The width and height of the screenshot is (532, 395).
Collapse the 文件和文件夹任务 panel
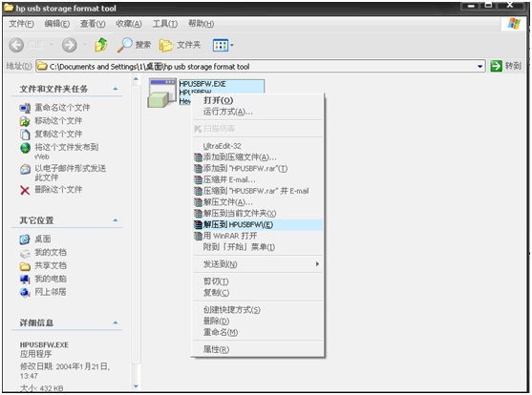116,89
